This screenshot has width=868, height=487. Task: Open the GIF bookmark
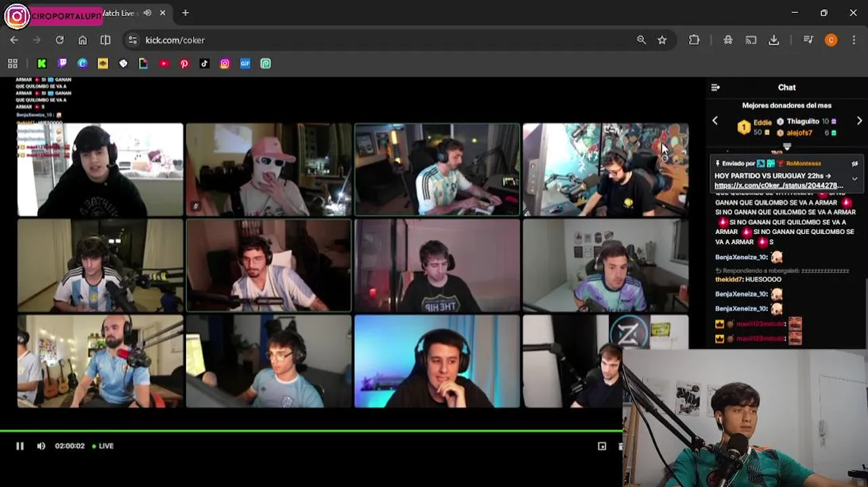tap(245, 64)
